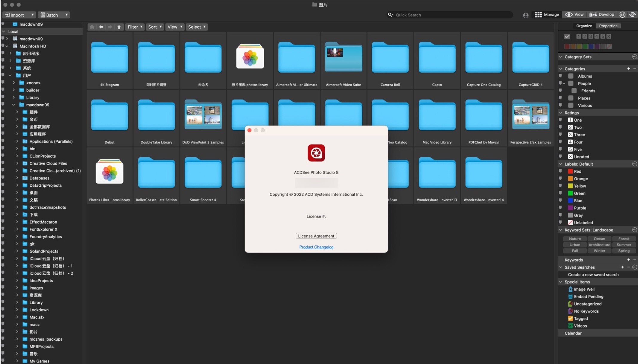
Task: Select the No Keywords special item
Action: click(583, 311)
